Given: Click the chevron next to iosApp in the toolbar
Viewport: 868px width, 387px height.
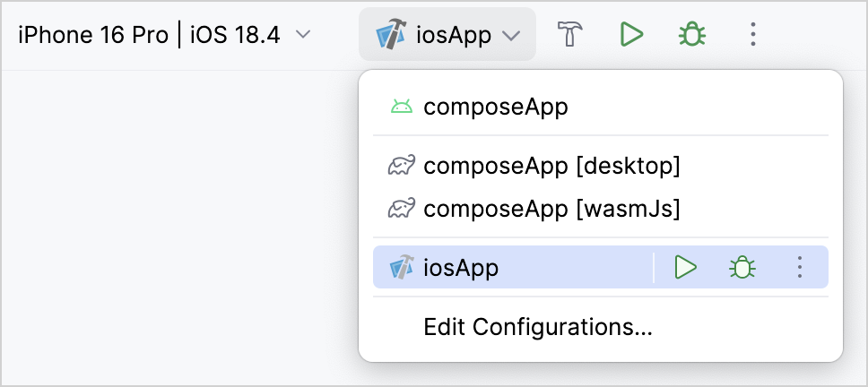Looking at the screenshot, I should [x=511, y=36].
